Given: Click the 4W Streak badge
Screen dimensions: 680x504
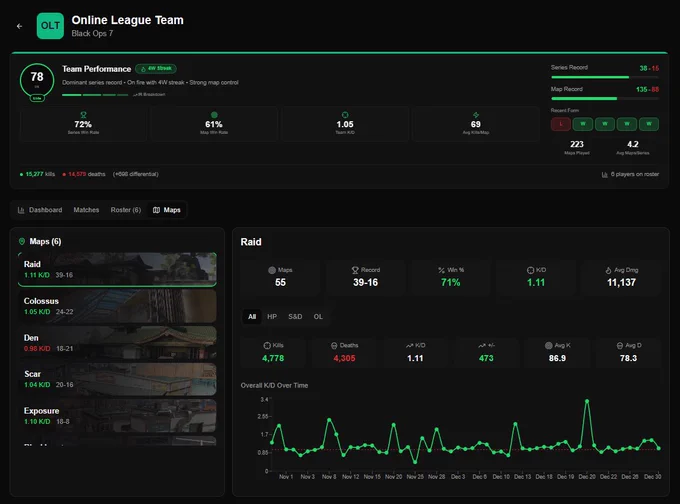Looking at the screenshot, I should pyautogui.click(x=156, y=69).
